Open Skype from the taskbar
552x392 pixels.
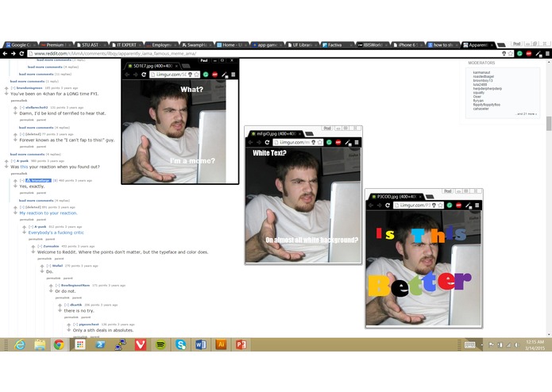(x=180, y=344)
